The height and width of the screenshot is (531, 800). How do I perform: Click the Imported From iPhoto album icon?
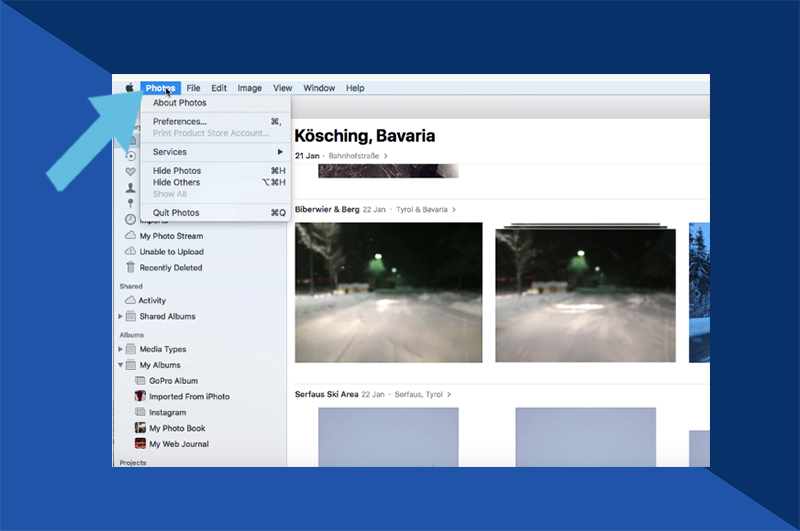(140, 396)
